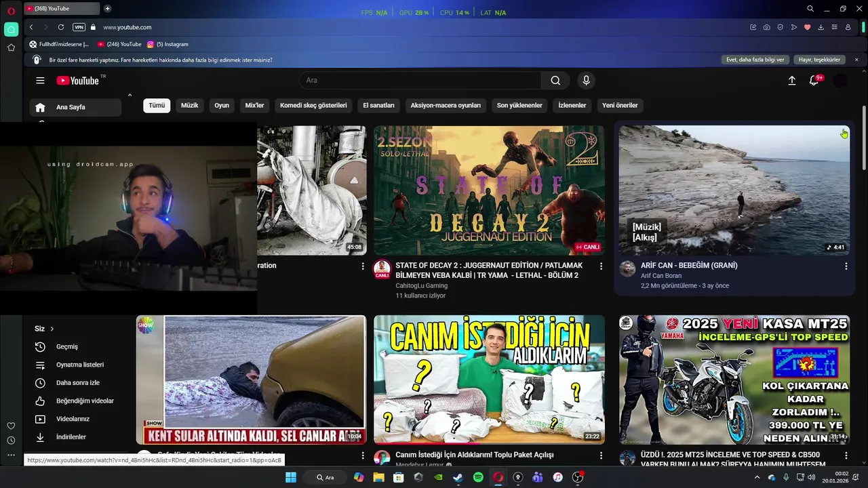
Task: Open State of Decay 2 video options menu
Action: (x=601, y=266)
